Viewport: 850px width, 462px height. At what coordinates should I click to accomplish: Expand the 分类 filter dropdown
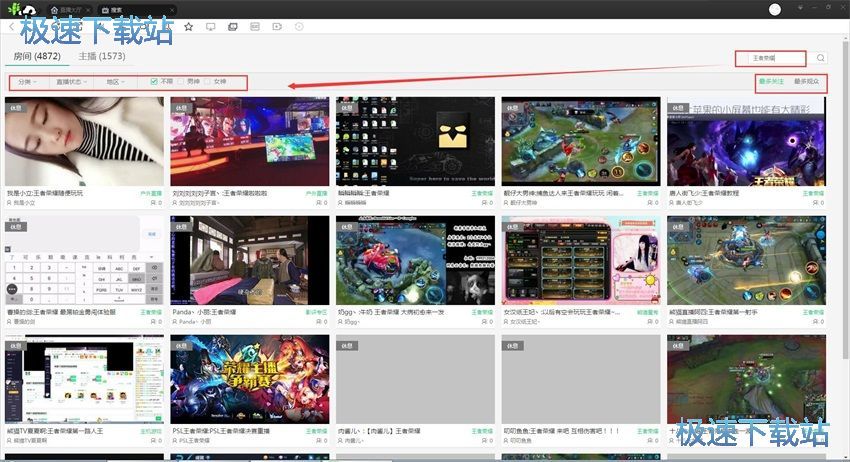27,82
